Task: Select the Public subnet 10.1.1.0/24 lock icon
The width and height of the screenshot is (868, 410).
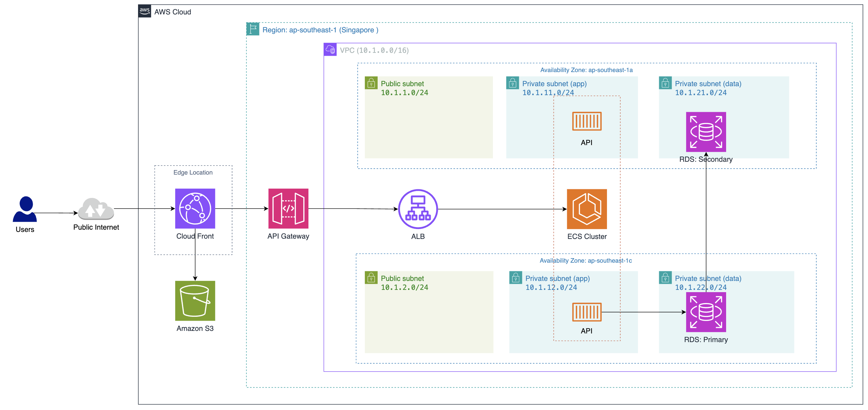Action: point(371,83)
